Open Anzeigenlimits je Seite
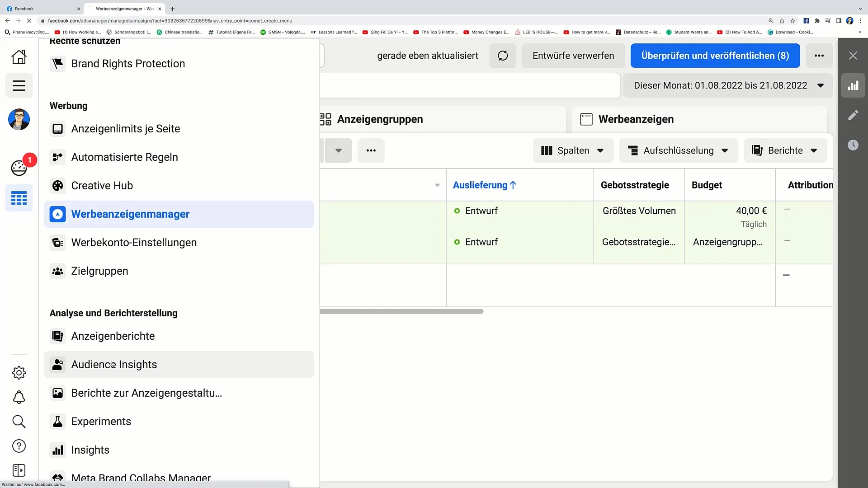The image size is (868, 488). pos(179,129)
